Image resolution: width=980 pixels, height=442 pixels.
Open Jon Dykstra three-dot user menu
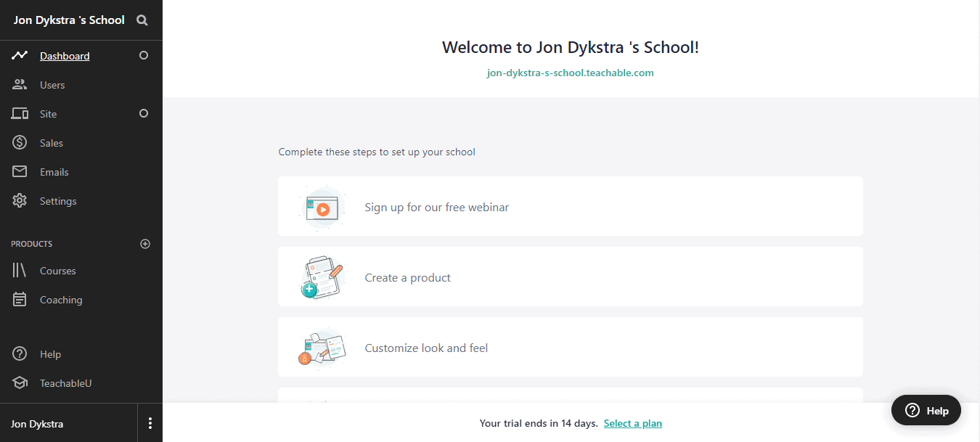tap(150, 424)
